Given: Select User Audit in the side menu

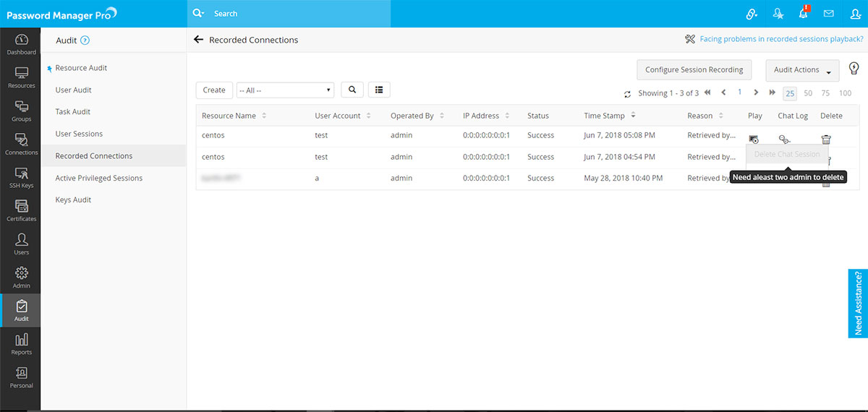Looking at the screenshot, I should click(74, 90).
